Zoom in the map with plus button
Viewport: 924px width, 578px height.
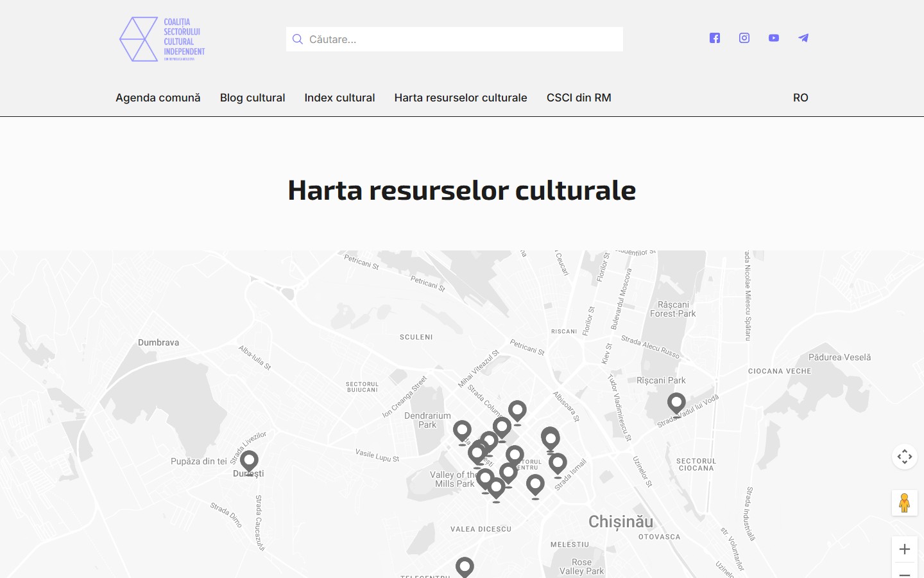pos(905,549)
